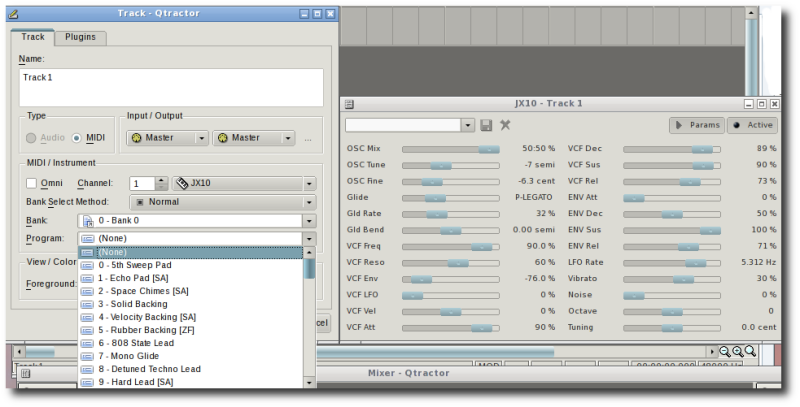Toggle the Active plugin button

tap(752, 125)
